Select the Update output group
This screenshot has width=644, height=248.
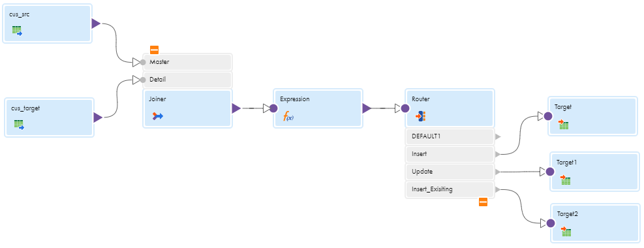450,172
